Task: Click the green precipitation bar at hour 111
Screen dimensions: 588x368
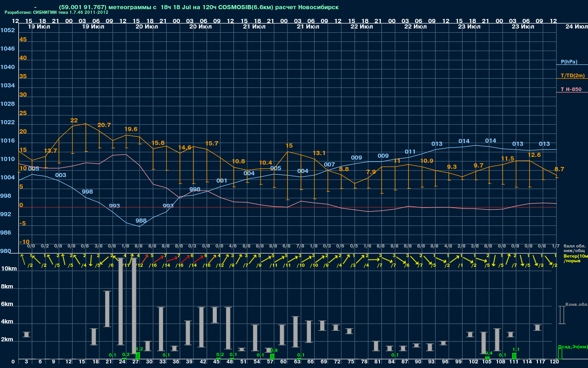Action: click(514, 356)
